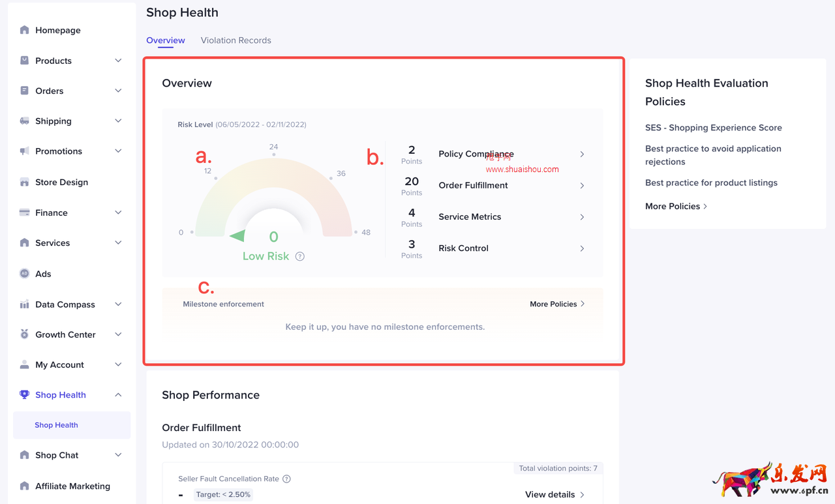The image size is (835, 504).
Task: Click the Store Design icon
Action: [24, 182]
